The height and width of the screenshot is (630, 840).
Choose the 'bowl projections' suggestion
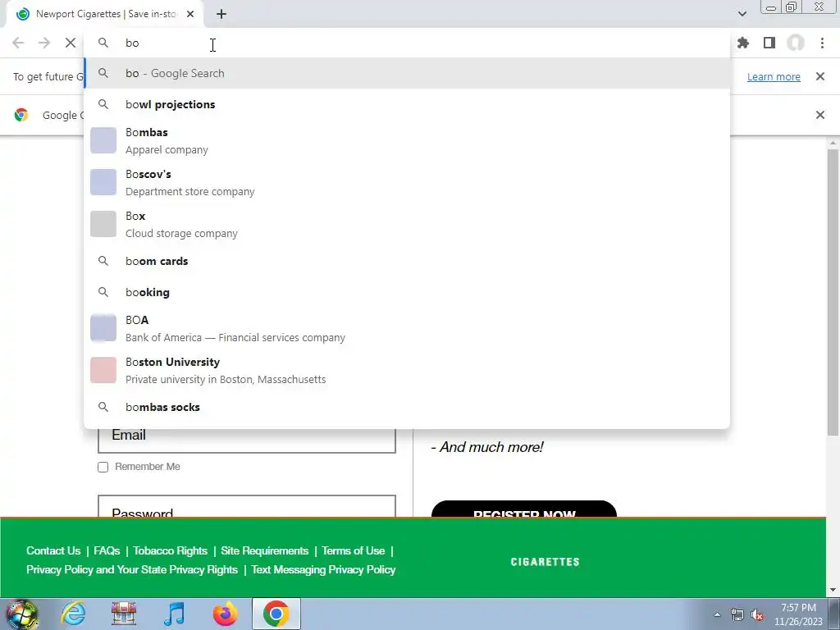(x=407, y=104)
